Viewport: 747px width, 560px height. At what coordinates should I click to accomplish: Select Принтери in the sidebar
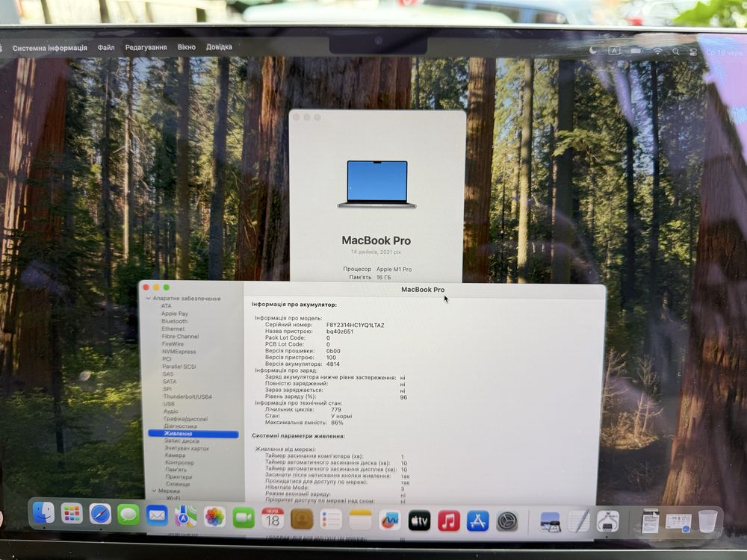click(179, 476)
